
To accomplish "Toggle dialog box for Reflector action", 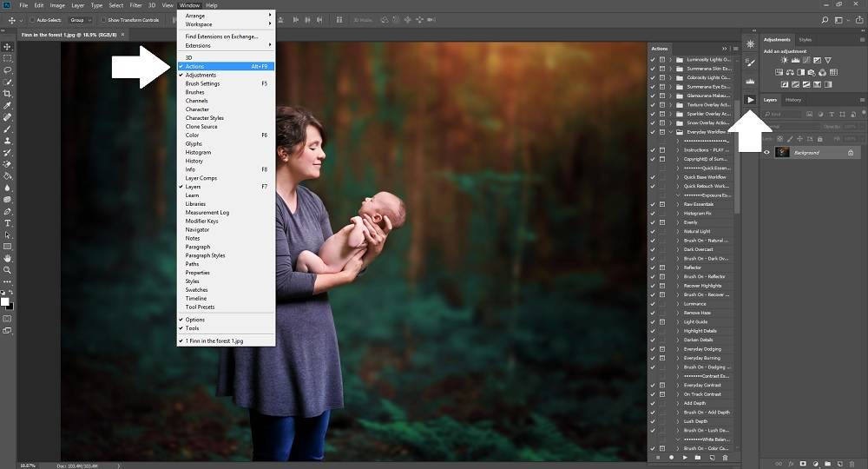I will tap(662, 268).
